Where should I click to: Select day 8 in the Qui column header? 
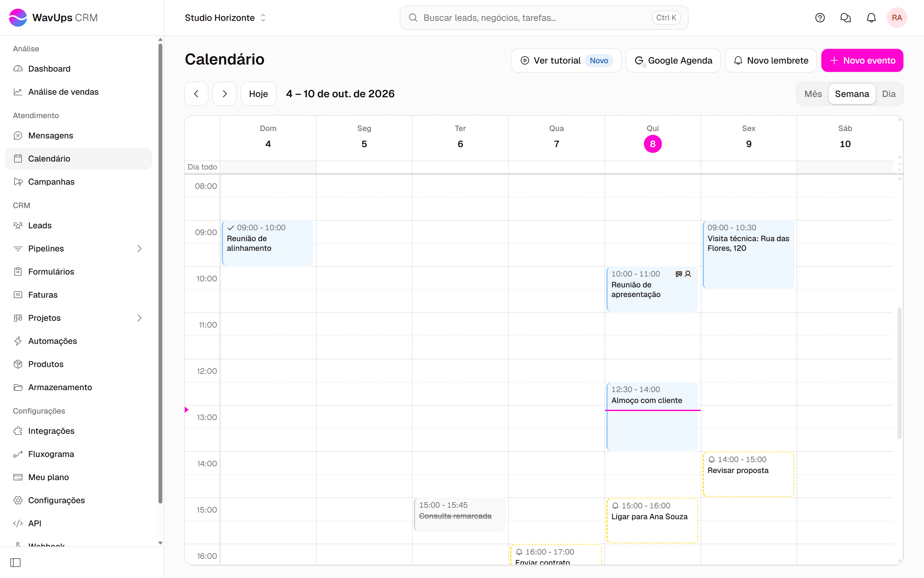click(653, 144)
